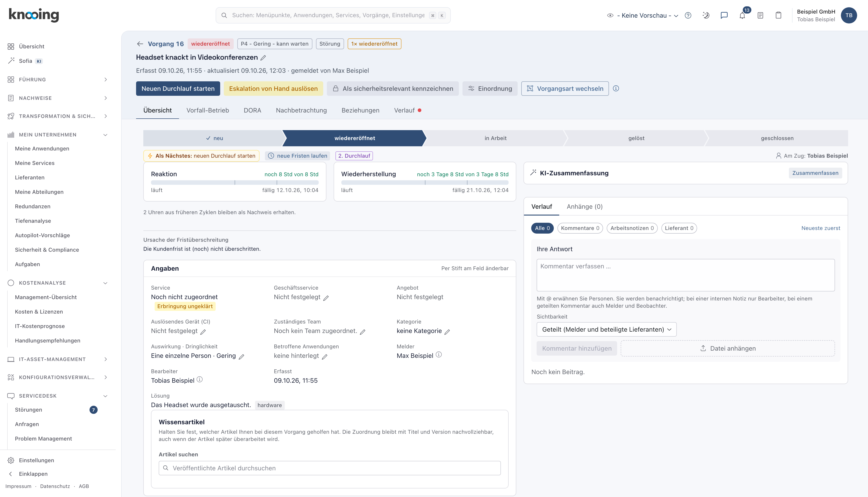Click Eskalation von Hand auslösen
Viewport: 868px width, 497px height.
273,88
